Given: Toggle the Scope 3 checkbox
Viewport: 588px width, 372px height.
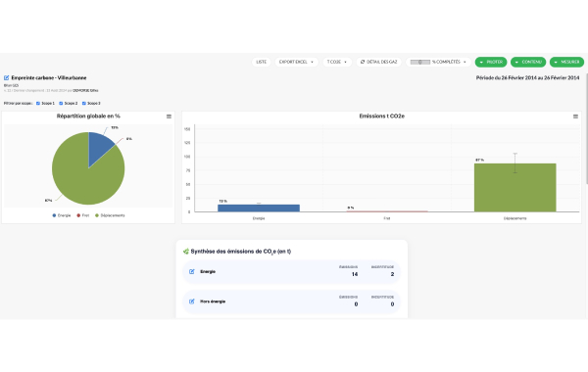Looking at the screenshot, I should pyautogui.click(x=84, y=103).
